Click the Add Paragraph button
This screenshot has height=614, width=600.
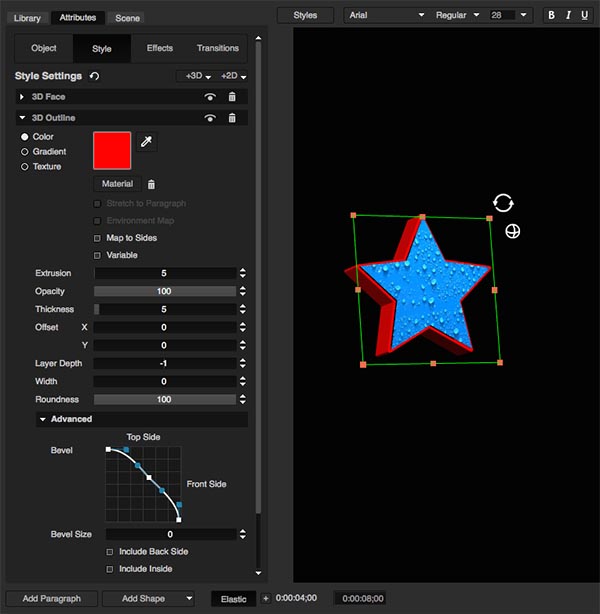tap(58, 598)
